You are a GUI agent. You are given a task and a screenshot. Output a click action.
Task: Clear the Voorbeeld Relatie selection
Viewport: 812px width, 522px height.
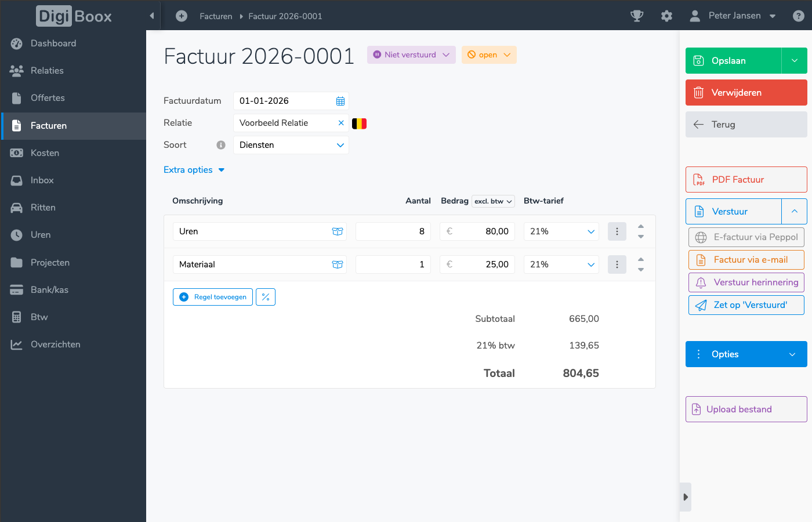pyautogui.click(x=341, y=123)
